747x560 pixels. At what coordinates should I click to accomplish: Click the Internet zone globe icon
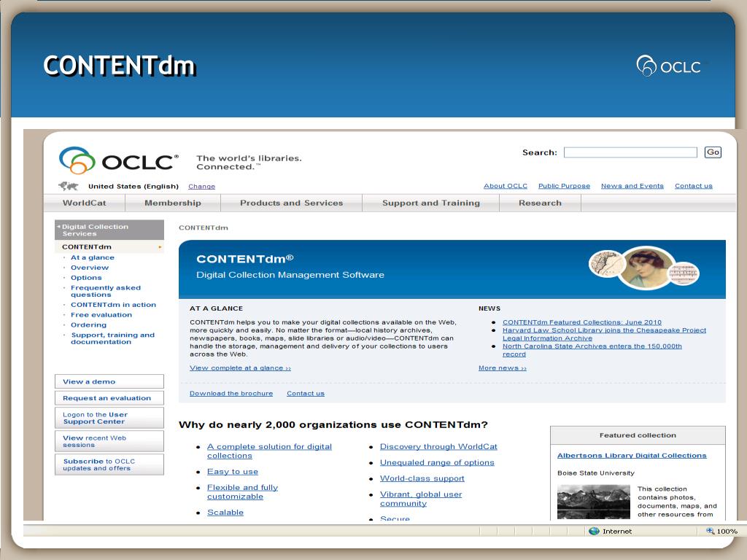point(594,531)
